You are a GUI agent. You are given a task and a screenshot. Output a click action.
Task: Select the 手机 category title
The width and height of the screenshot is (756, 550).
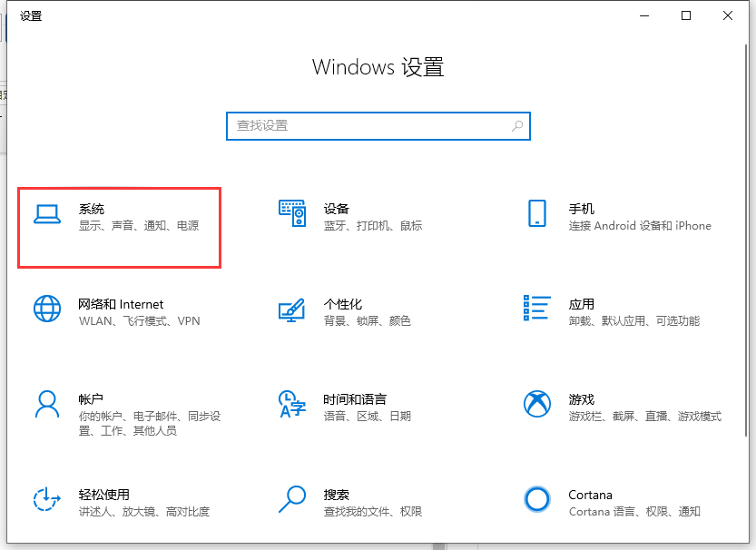pyautogui.click(x=582, y=209)
